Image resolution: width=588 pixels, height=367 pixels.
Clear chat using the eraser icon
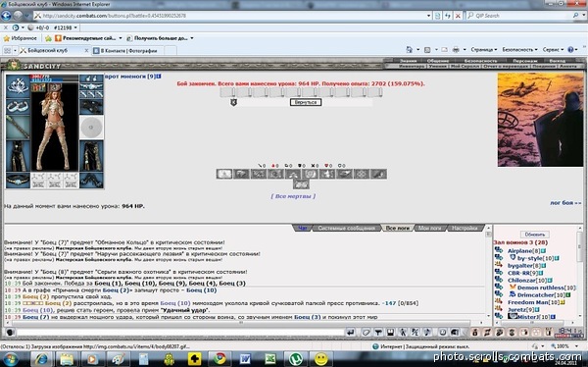(366, 332)
